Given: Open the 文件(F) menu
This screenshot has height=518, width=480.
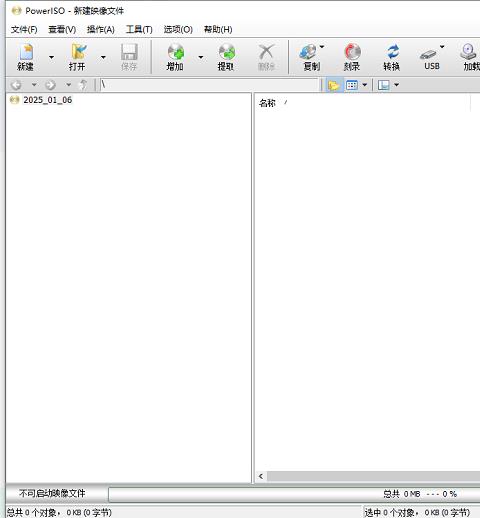Looking at the screenshot, I should (x=24, y=30).
